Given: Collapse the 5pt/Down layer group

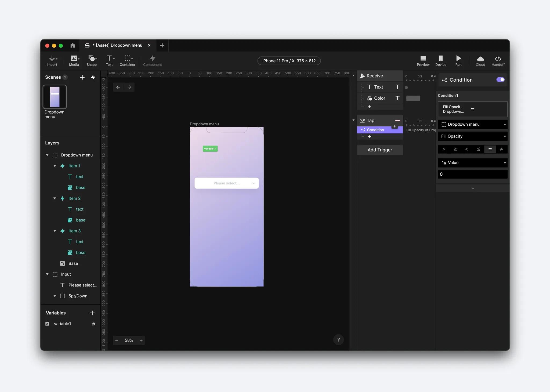Looking at the screenshot, I should pyautogui.click(x=55, y=296).
